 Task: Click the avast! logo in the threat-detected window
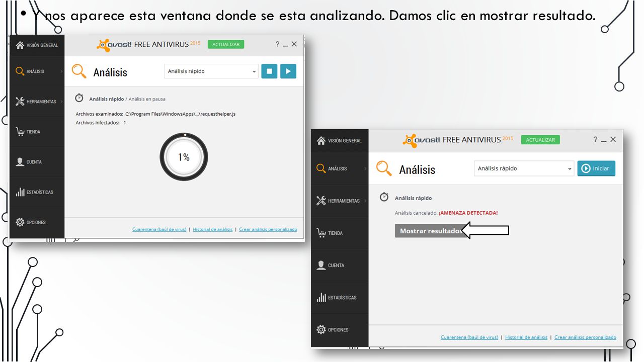421,140
